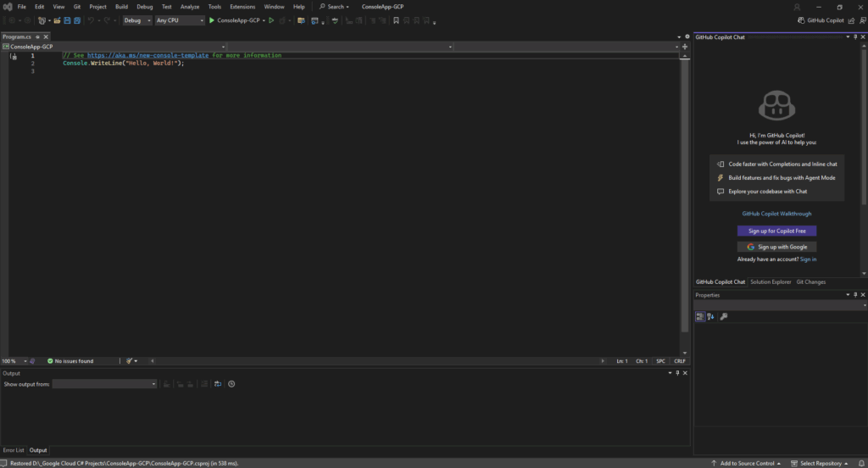The width and height of the screenshot is (868, 468).
Task: Sort properties alphabetically with A-Z icon
Action: (x=711, y=316)
